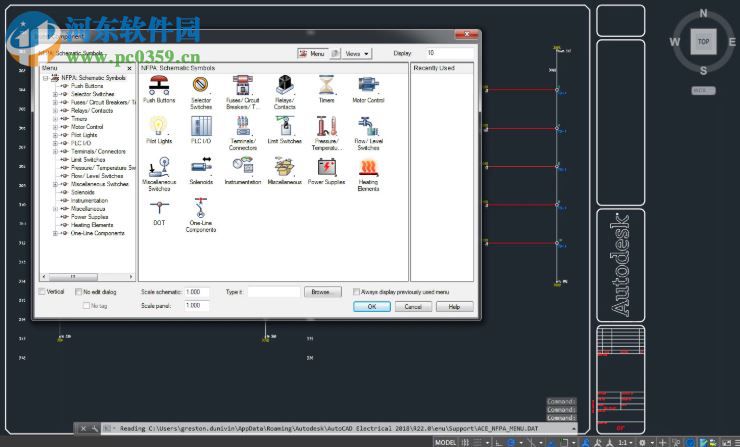Select the Relays/Contacts icon in the symbol grid
This screenshot has height=447, width=740.
click(x=284, y=85)
